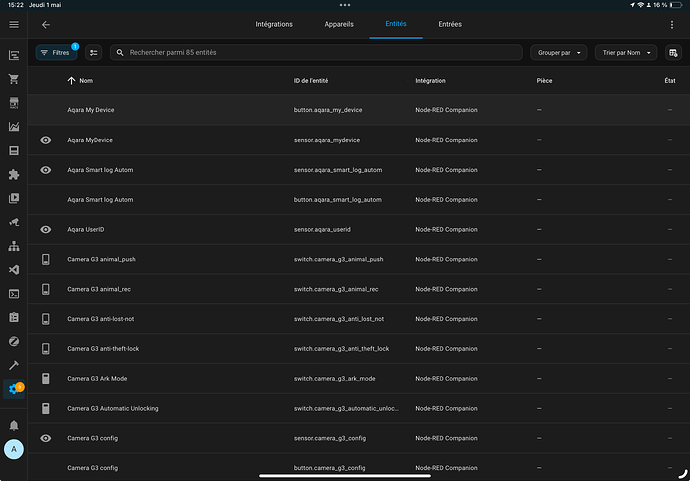The height and width of the screenshot is (481, 690).
Task: Switch to the Appareils tab
Action: [339, 24]
